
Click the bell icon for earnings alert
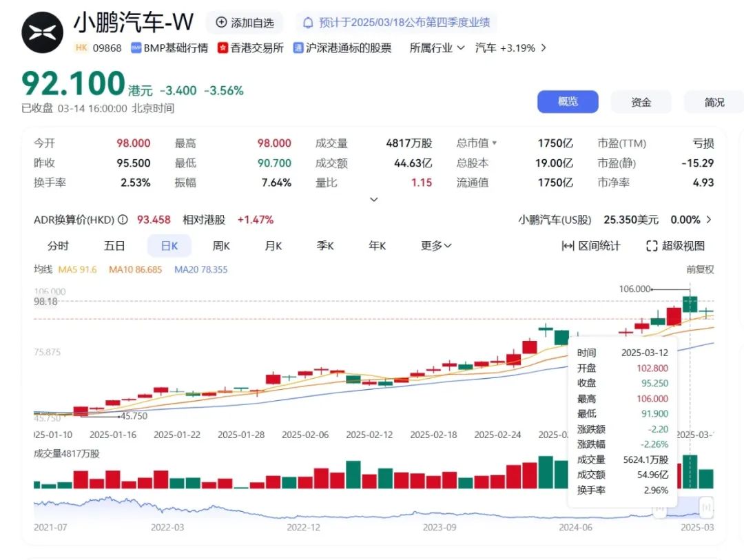pos(309,22)
